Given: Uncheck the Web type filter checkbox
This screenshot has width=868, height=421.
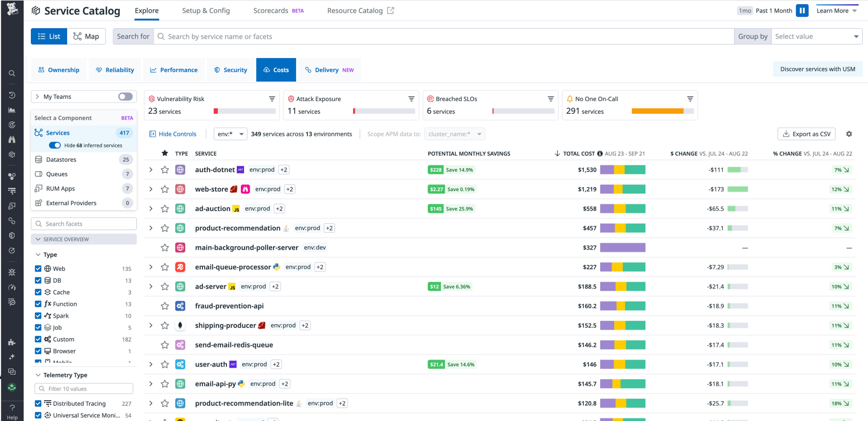Looking at the screenshot, I should click(38, 268).
